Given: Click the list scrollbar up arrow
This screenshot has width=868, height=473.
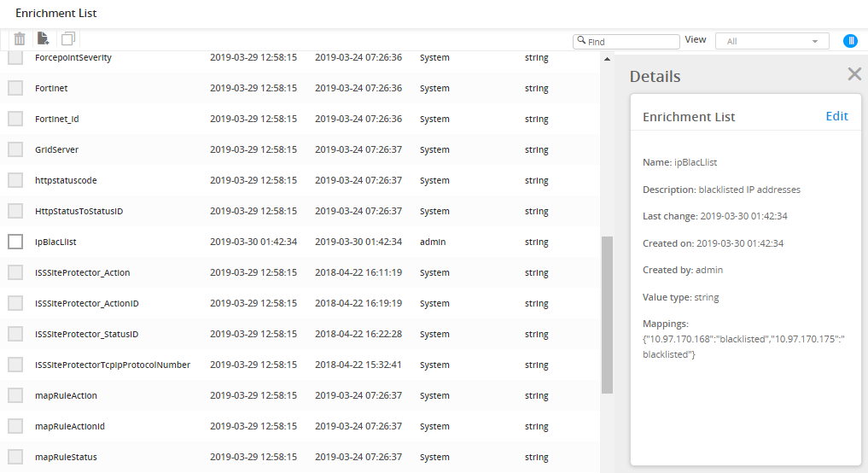Looking at the screenshot, I should click(608, 59).
